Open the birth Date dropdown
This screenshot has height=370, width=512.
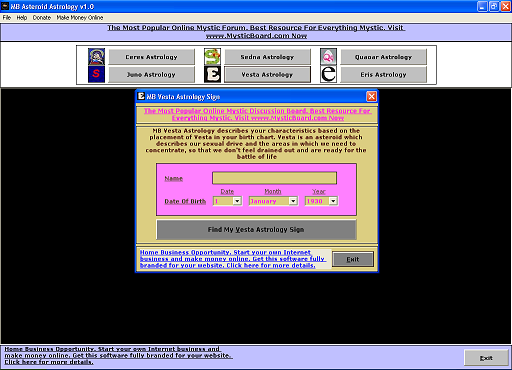[237, 201]
